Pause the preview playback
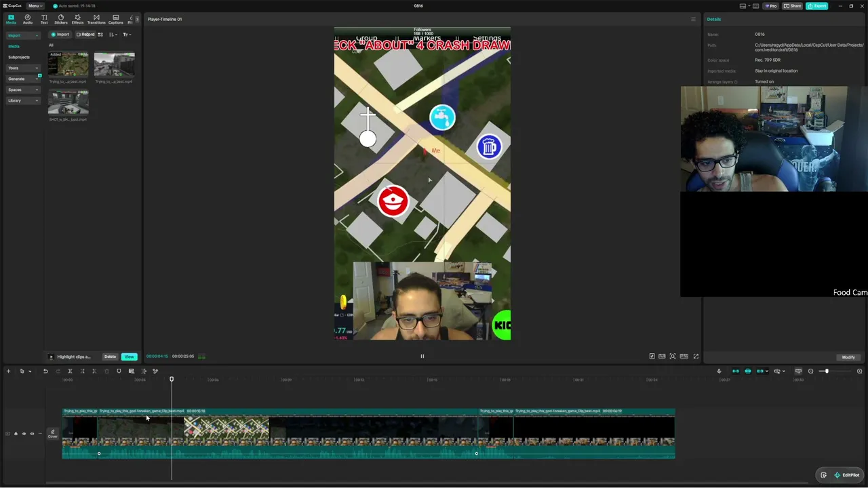This screenshot has width=868, height=488. 422,357
